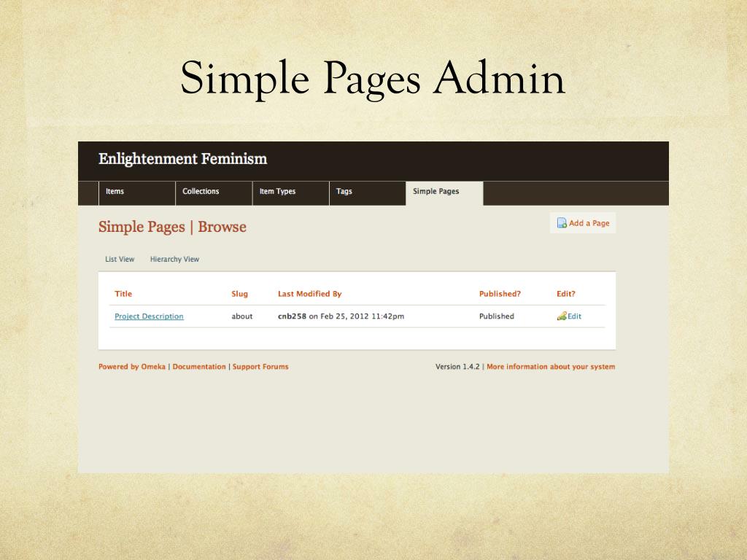
Task: Switch to Hierarchy View
Action: 174,259
